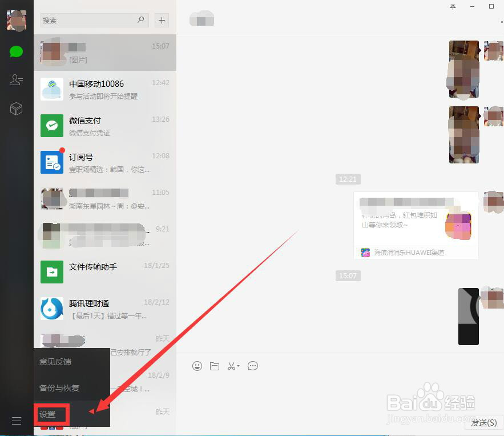Select the green chat icon in sidebar
The width and height of the screenshot is (504, 436).
(16, 51)
